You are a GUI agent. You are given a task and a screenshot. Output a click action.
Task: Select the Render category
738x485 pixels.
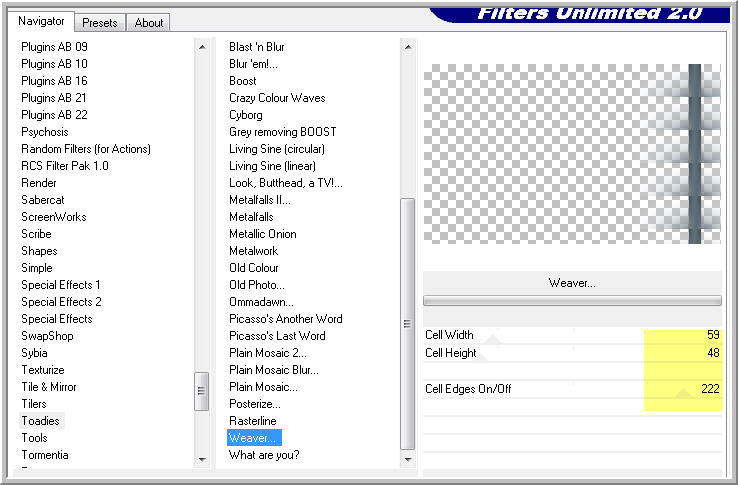[x=39, y=183]
